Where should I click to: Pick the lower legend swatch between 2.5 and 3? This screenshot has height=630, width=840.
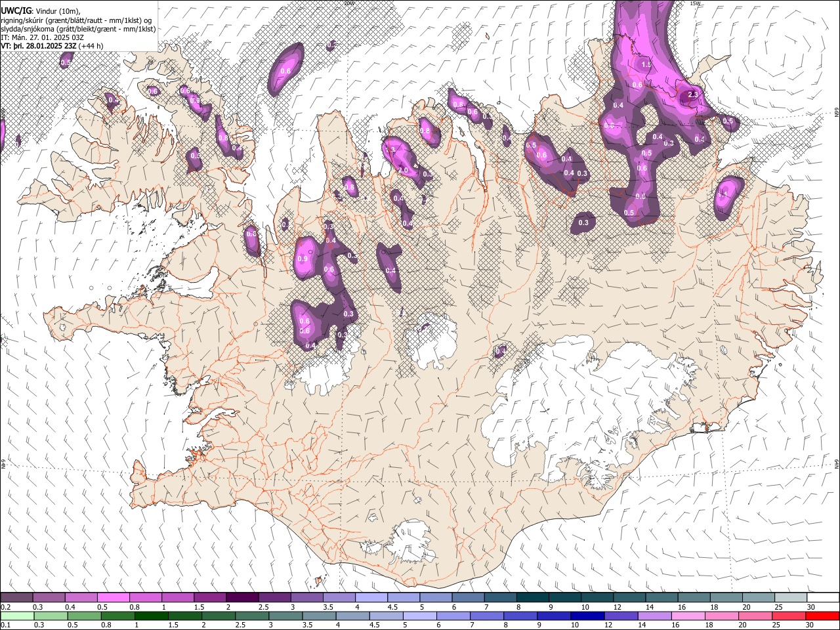tap(252, 616)
